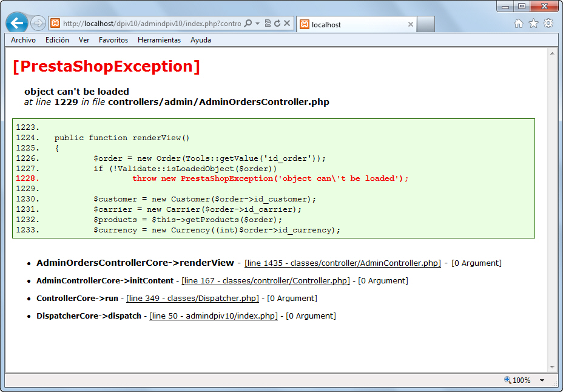Open a new blank tab
The image size is (563, 392).
pyautogui.click(x=426, y=24)
